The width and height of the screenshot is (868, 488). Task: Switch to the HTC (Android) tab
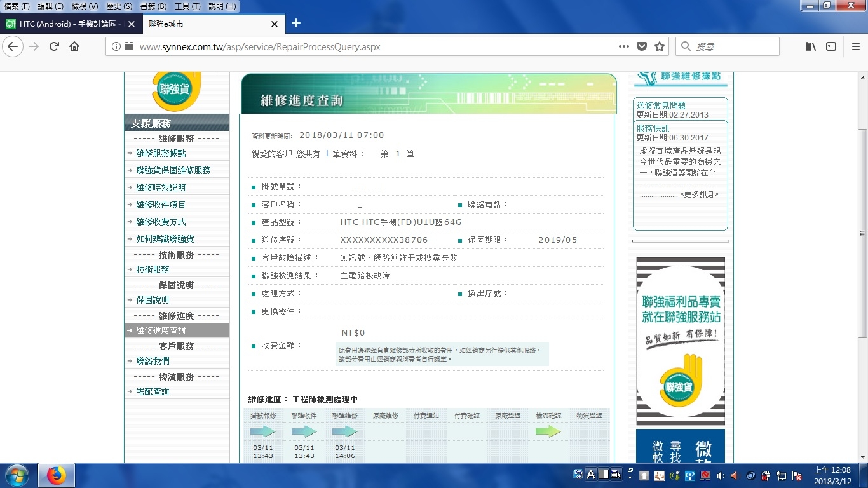click(x=71, y=24)
